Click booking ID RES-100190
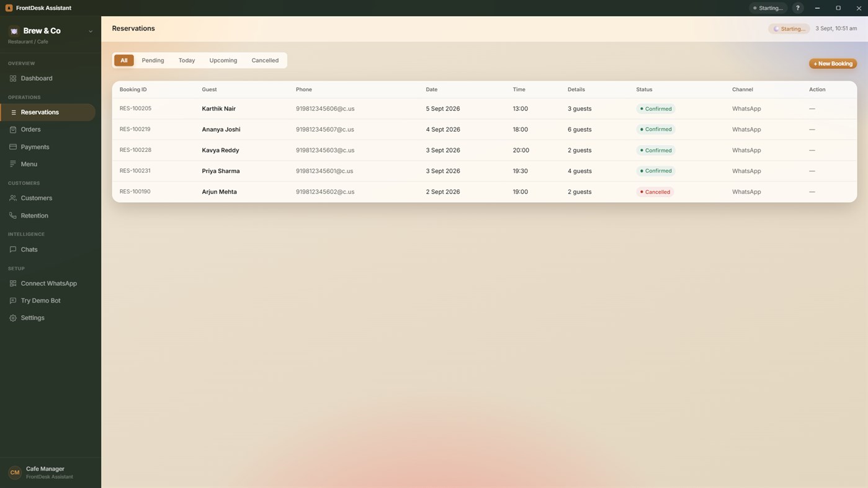Screen dimensions: 868x488 click(135, 192)
